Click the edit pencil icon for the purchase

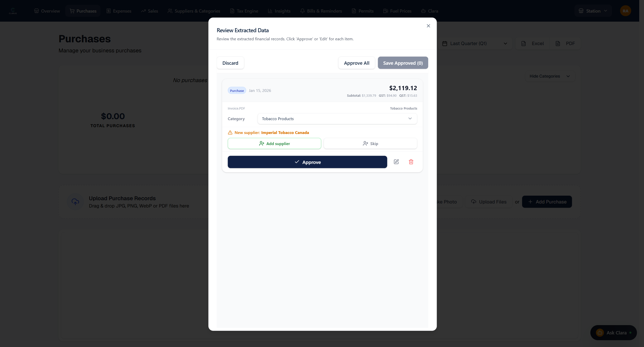tap(396, 162)
